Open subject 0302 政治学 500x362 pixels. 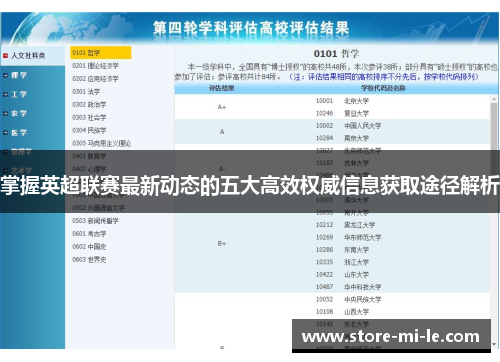pos(89,104)
